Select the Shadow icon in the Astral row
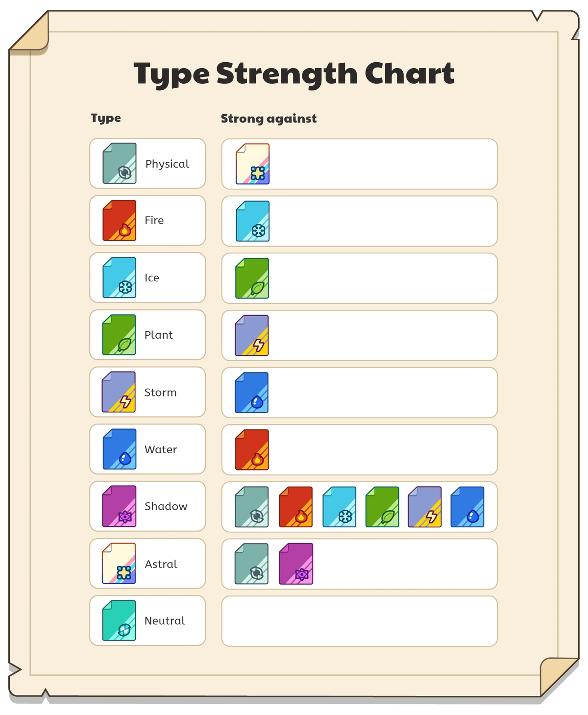 tap(296, 564)
